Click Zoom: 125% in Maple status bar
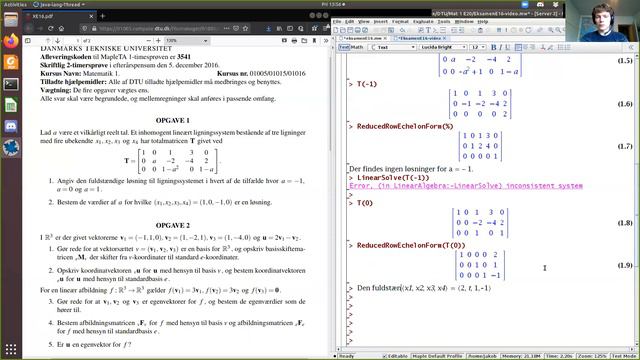Image resolution: width=640 pixels, height=360 pixels. point(592,356)
